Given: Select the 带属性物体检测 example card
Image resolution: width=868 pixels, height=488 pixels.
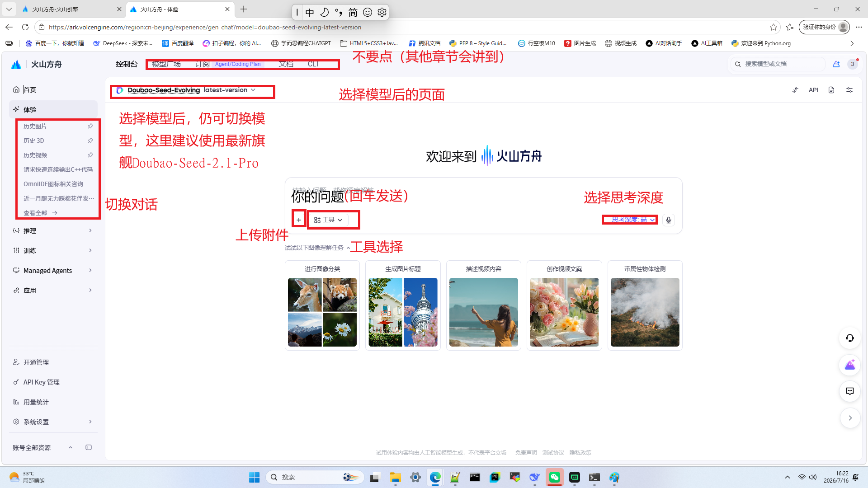Looking at the screenshot, I should pyautogui.click(x=645, y=305).
